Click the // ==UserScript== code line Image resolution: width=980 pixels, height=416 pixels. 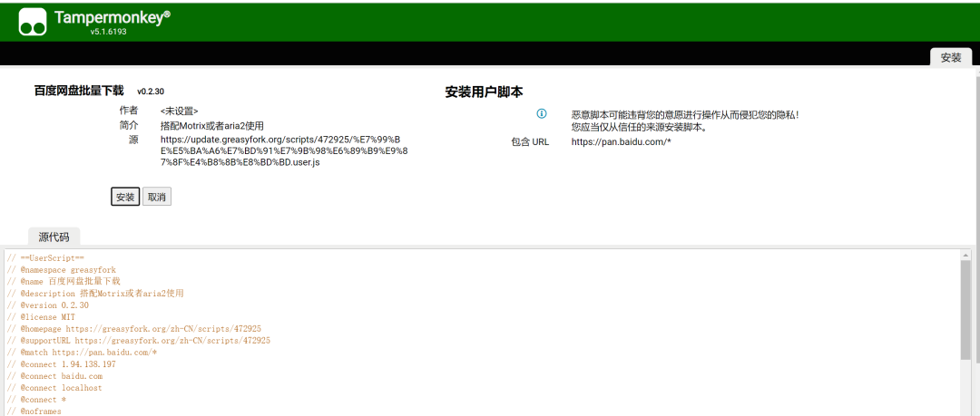pyautogui.click(x=45, y=258)
